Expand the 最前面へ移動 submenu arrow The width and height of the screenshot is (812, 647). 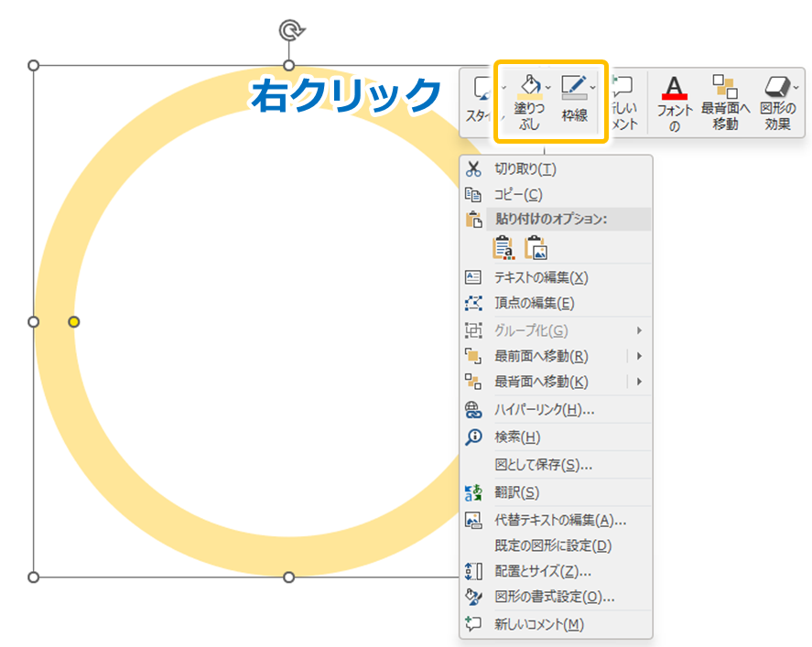639,356
